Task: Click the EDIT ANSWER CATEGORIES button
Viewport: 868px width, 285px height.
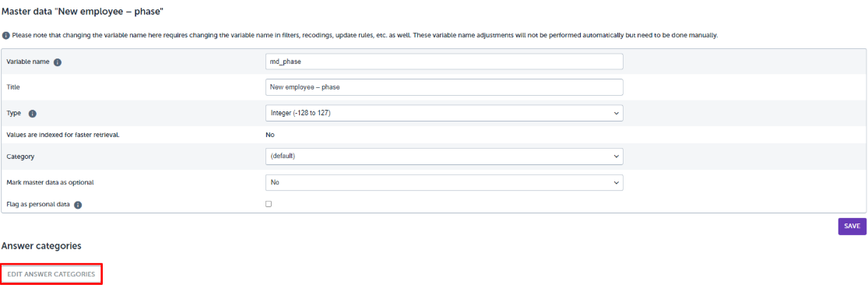Action: (51, 274)
